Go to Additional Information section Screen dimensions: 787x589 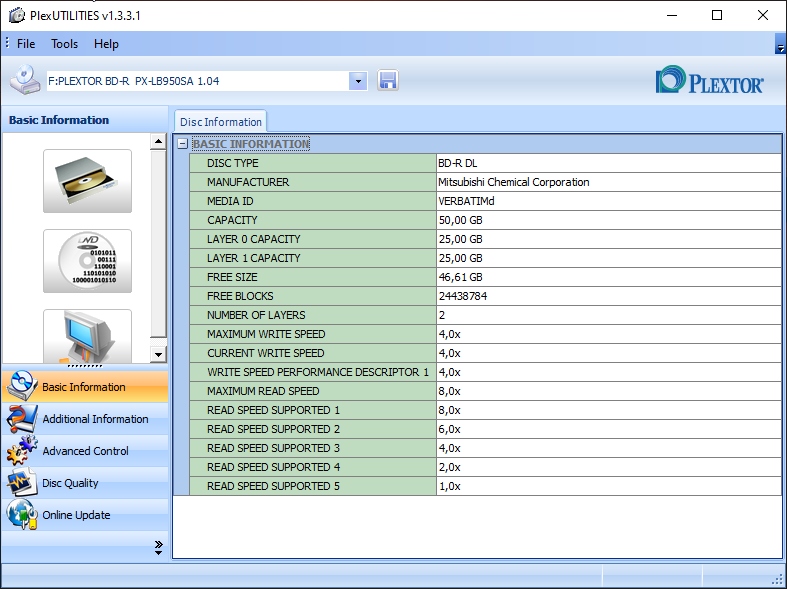click(84, 419)
